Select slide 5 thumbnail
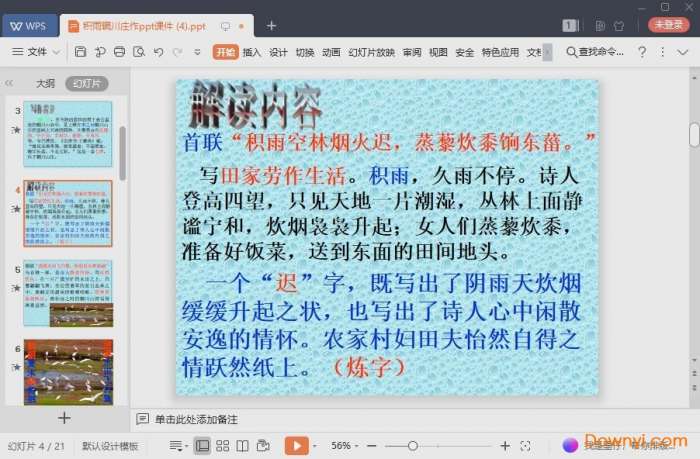 [68, 293]
